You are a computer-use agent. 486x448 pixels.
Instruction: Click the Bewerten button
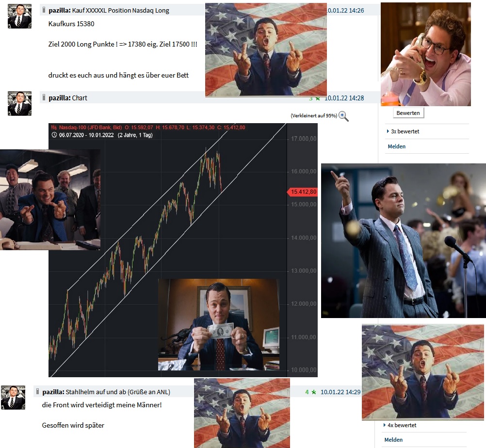coord(408,113)
